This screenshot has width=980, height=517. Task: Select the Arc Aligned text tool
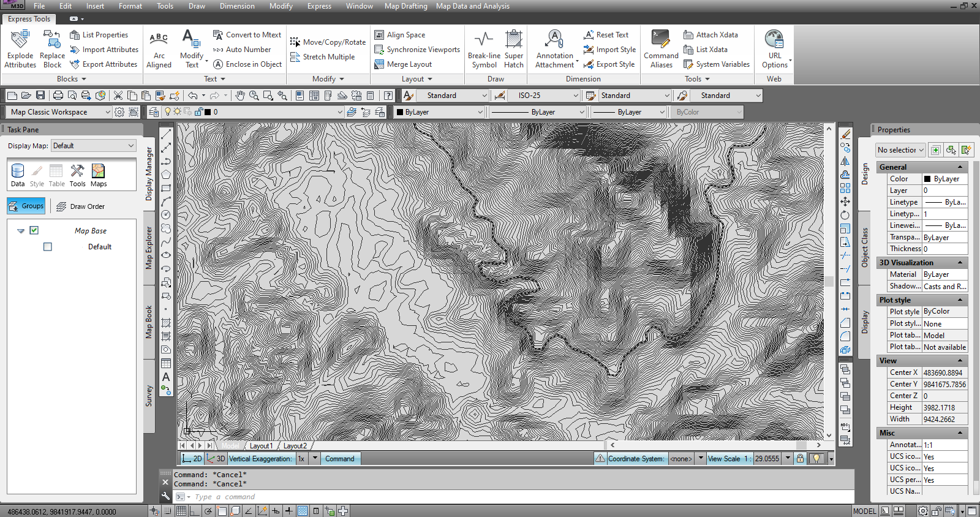(x=159, y=40)
